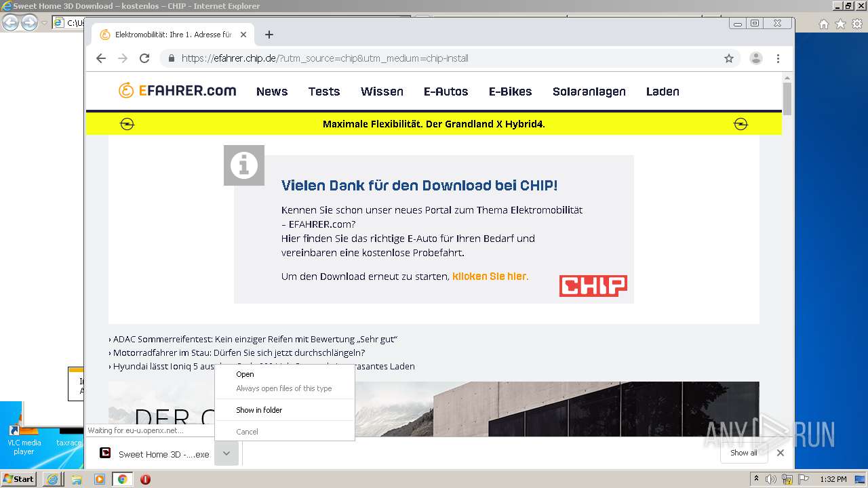Click Windows Media Player taskbar icon
Image resolution: width=868 pixels, height=488 pixels.
(99, 479)
